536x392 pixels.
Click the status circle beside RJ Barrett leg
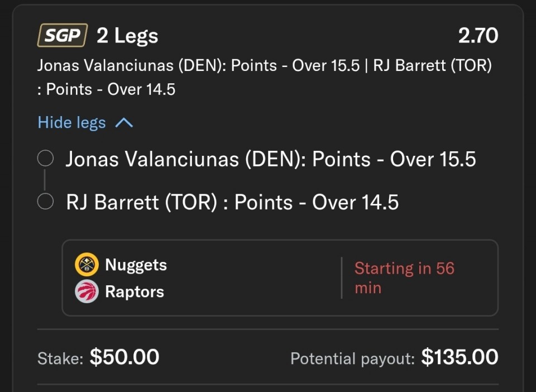pos(45,202)
